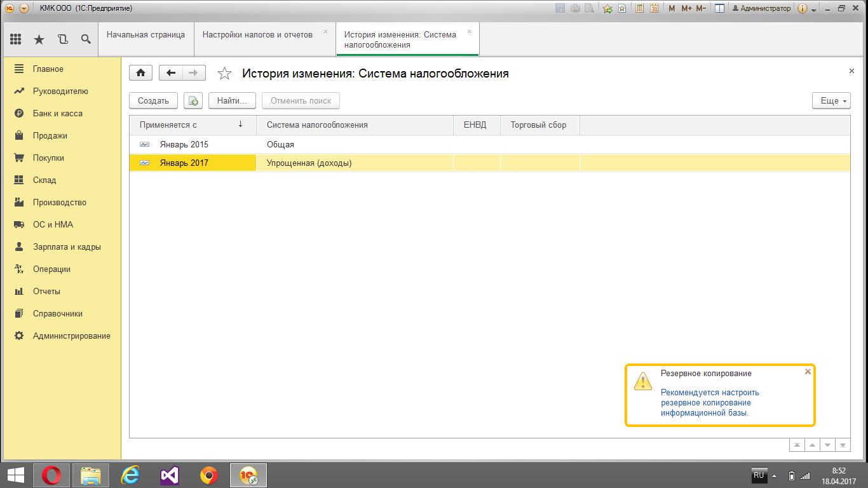Image resolution: width=868 pixels, height=488 pixels.
Task: Dismiss the Резервное копирование notification
Action: click(x=808, y=372)
